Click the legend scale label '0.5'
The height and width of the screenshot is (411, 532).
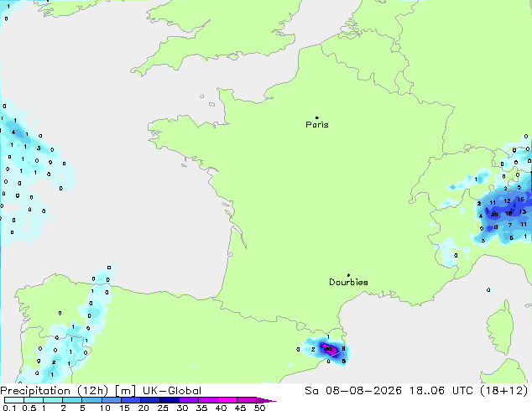tap(29, 408)
